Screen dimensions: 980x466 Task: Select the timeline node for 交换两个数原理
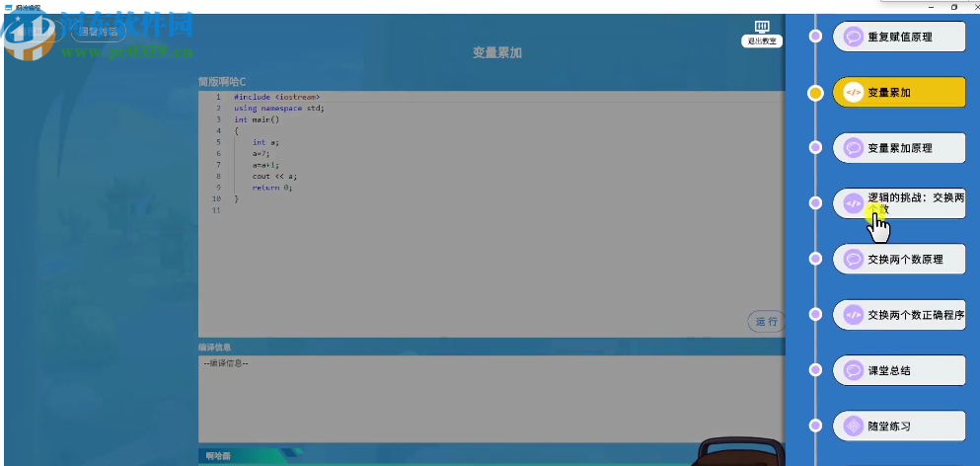click(x=815, y=259)
